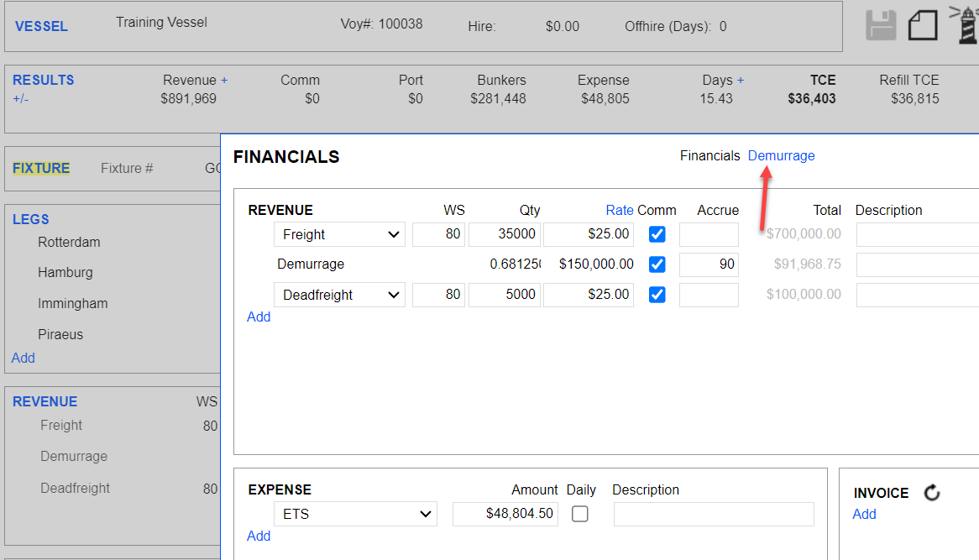The image size is (979, 560).
Task: Select the Financials tab
Action: point(709,155)
